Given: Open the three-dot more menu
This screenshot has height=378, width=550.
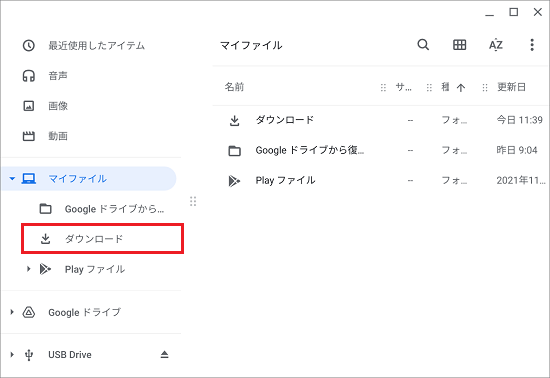Looking at the screenshot, I should pos(532,45).
